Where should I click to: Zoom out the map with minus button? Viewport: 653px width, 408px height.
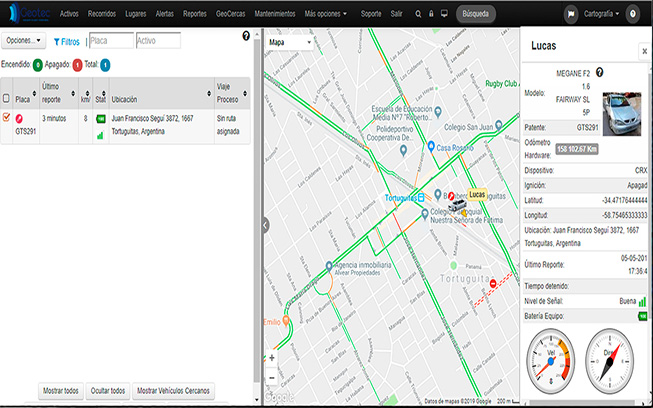pos(272,377)
